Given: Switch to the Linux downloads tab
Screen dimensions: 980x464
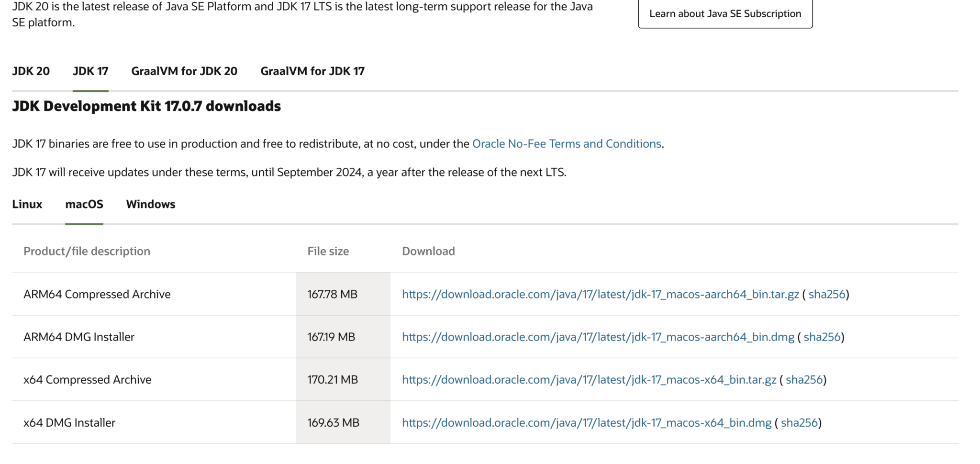Looking at the screenshot, I should coord(27,204).
